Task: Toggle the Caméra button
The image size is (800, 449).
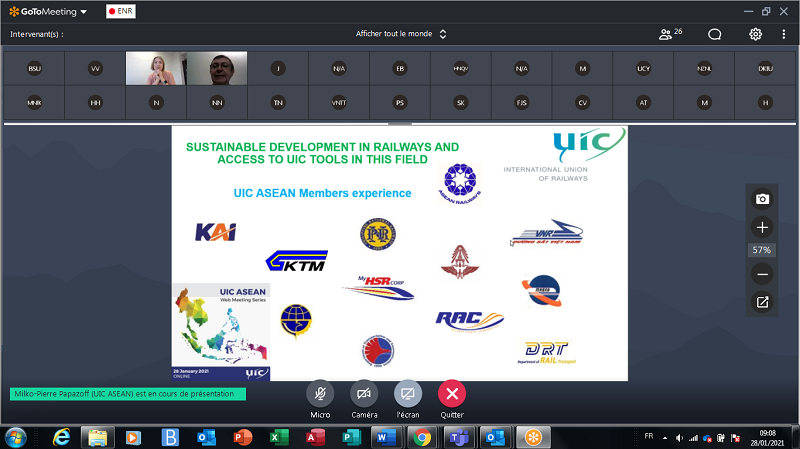Action: click(364, 393)
